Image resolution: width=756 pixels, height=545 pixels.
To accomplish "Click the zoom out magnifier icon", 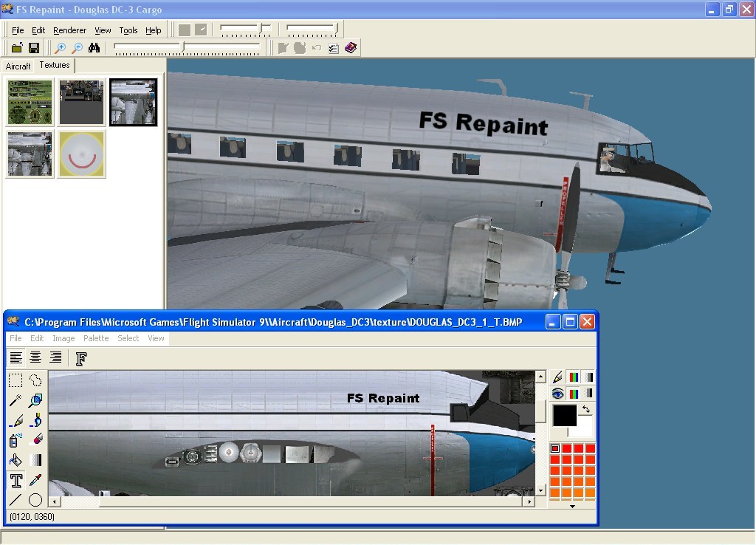I will 77,48.
